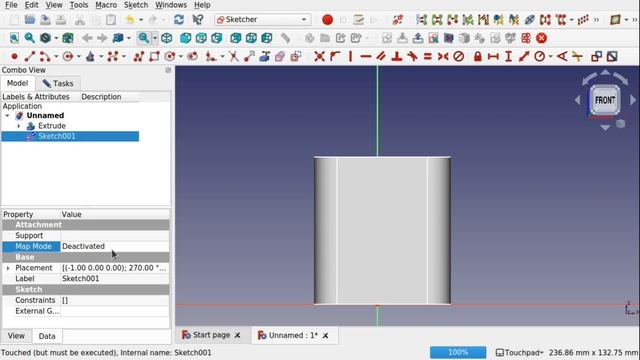
Task: Set the view to Top using toolbar cube
Action: coord(201,38)
